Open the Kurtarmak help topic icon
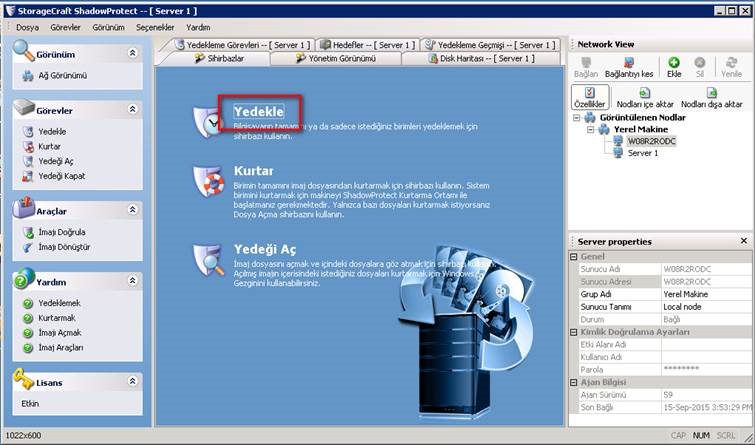This screenshot has width=755, height=445. pyautogui.click(x=28, y=318)
